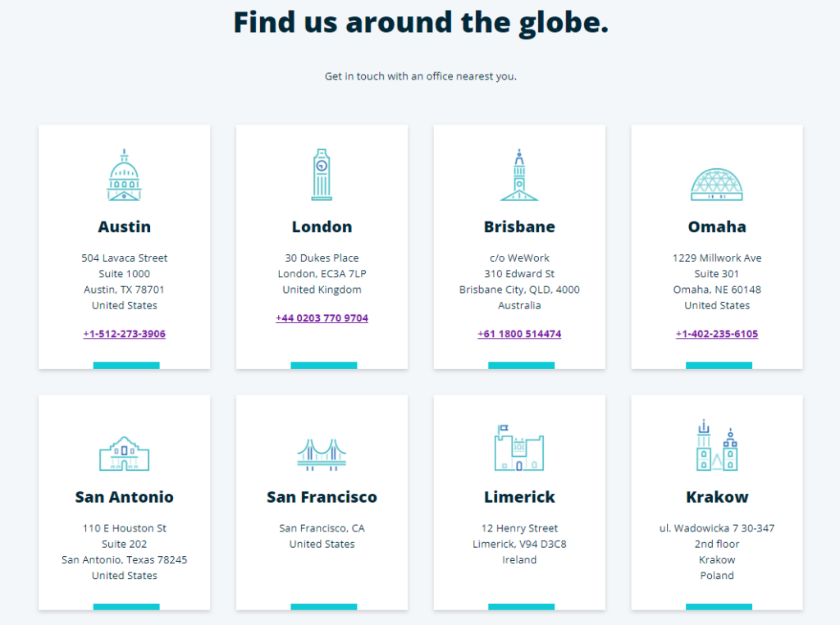The height and width of the screenshot is (625, 840).
Task: Click the Austin capitol dome icon
Action: click(x=124, y=176)
